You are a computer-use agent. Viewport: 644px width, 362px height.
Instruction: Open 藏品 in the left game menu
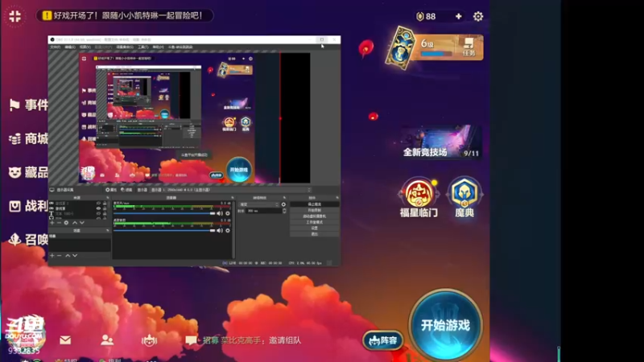(x=28, y=172)
